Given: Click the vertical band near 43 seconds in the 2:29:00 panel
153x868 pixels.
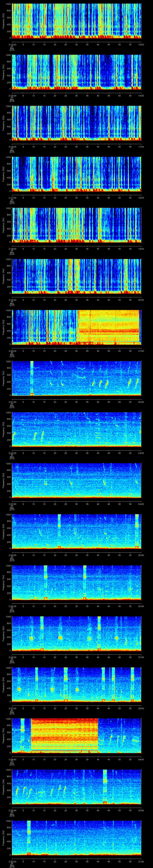Looking at the screenshot, I should pyautogui.click(x=105, y=787).
